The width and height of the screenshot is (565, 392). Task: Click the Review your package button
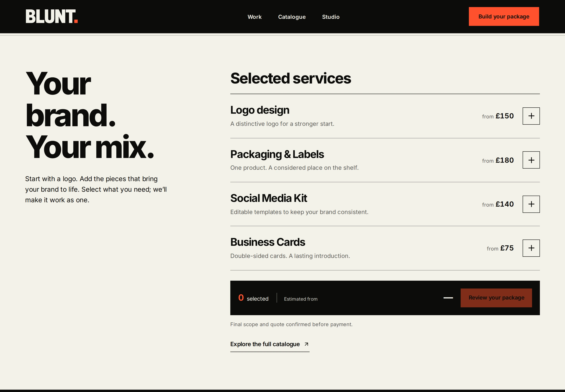coord(496,298)
